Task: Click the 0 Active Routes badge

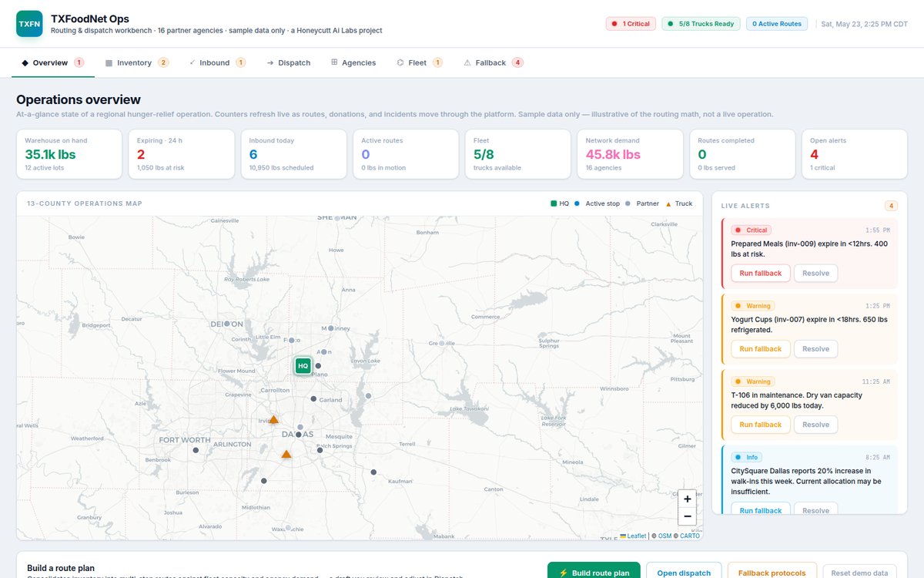Action: point(776,24)
